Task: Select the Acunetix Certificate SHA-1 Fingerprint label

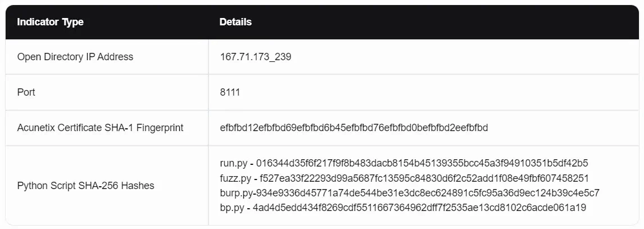Action: 100,128
